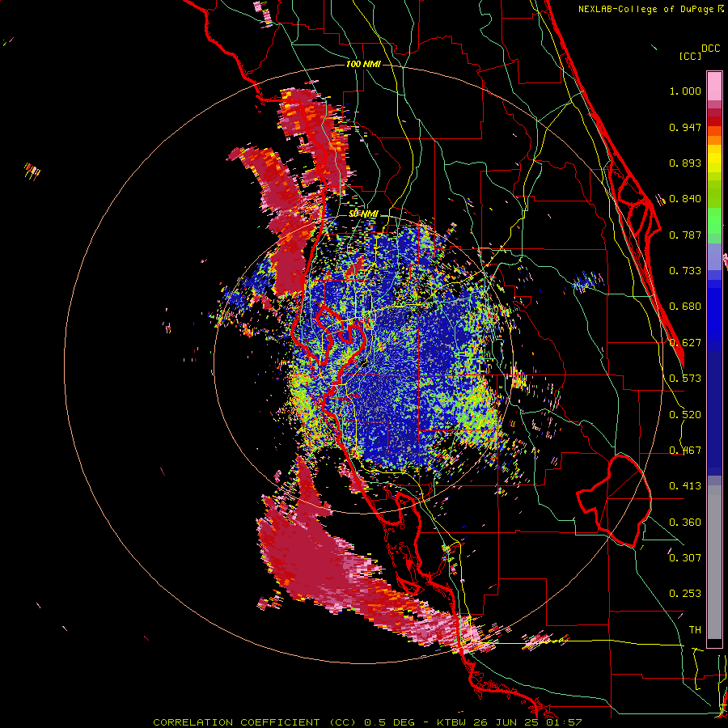Viewport: 728px width, 728px height.
Task: Click the 0.947 legend value
Action: tap(685, 128)
